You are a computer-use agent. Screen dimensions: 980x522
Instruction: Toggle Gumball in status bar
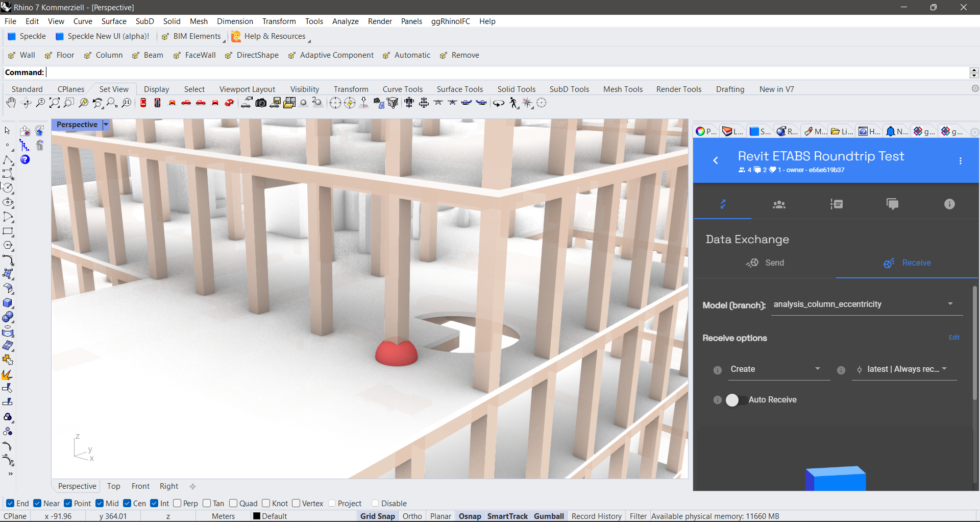[x=549, y=516]
